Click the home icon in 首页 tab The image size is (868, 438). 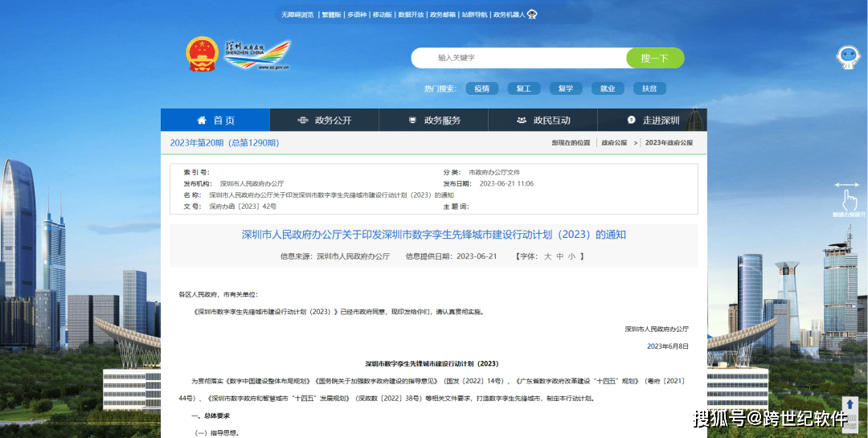[202, 121]
